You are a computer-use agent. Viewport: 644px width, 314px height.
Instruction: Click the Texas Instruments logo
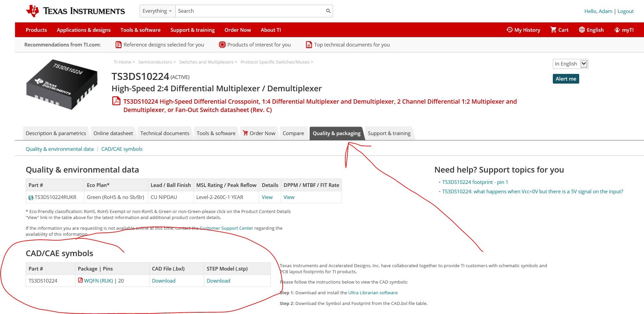tap(75, 11)
